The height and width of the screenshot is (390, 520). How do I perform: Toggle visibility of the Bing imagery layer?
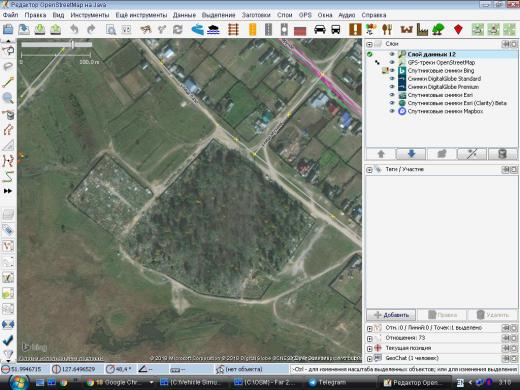click(x=392, y=71)
